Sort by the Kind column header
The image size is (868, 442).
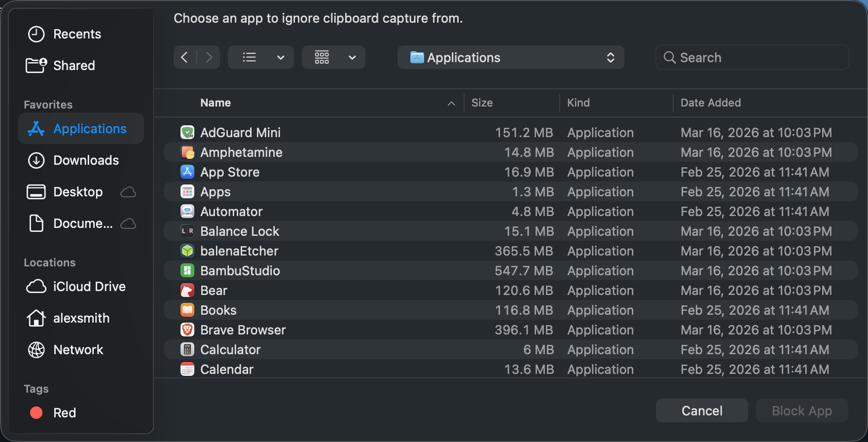pos(579,103)
